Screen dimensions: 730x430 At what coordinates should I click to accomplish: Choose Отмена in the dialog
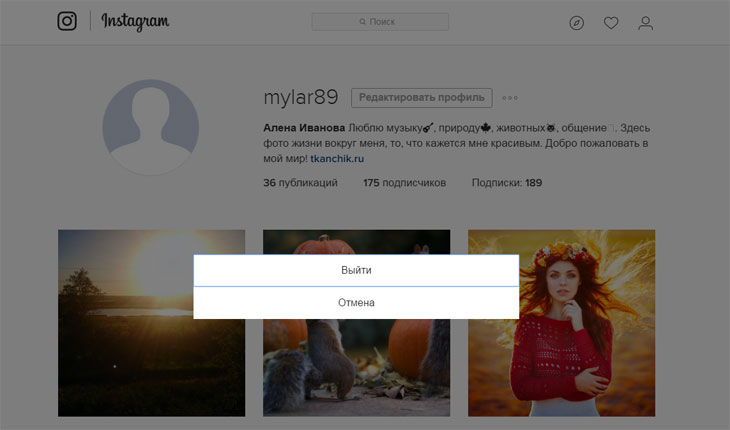[x=356, y=303]
